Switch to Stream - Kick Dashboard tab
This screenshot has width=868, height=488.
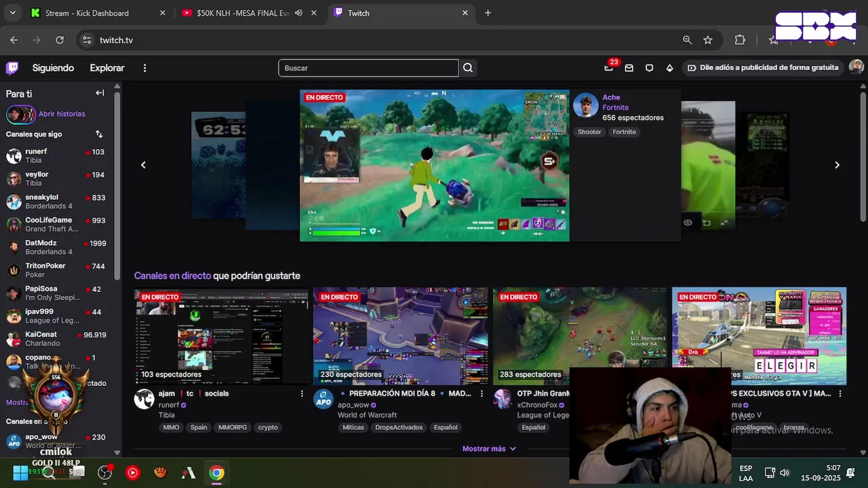(x=98, y=13)
